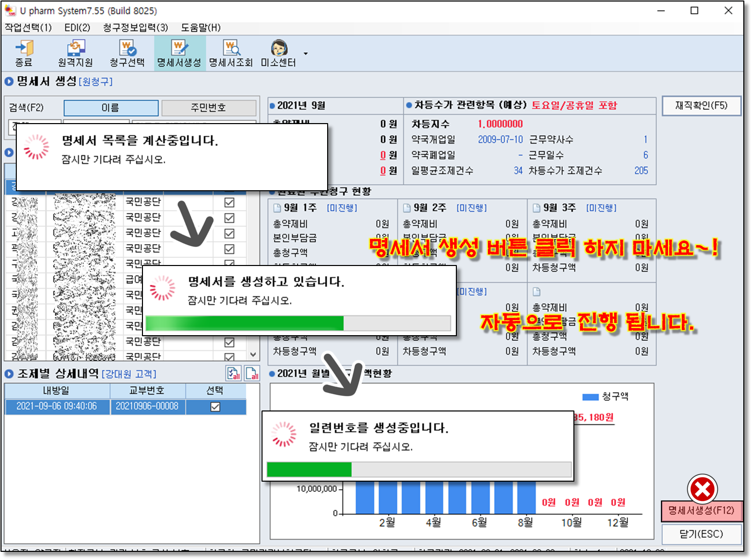Click the patient list scrollbar down arrow
The height and width of the screenshot is (560, 754).
click(x=253, y=355)
